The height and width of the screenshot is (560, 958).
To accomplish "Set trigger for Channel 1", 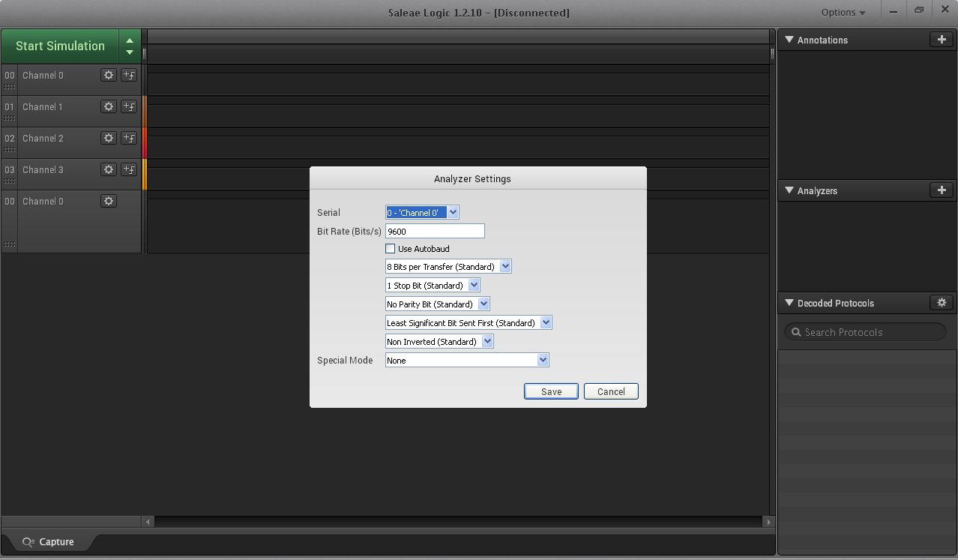I will pyautogui.click(x=129, y=106).
